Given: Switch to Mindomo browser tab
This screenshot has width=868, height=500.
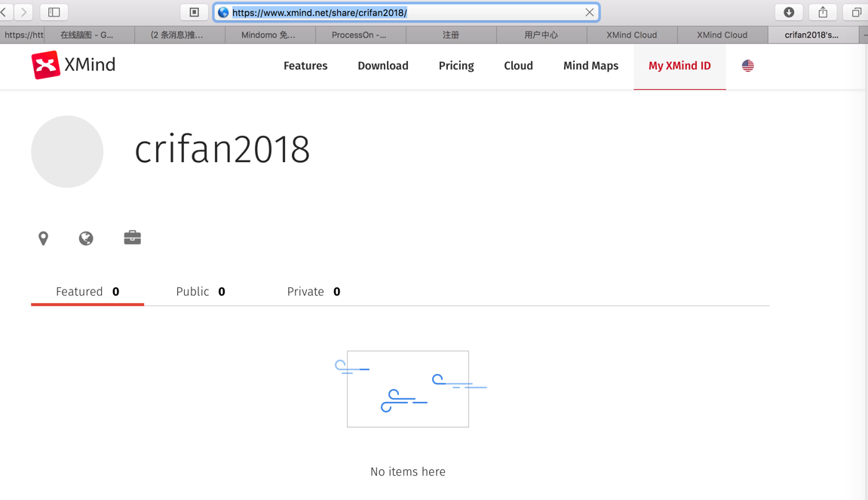Looking at the screenshot, I should (270, 35).
